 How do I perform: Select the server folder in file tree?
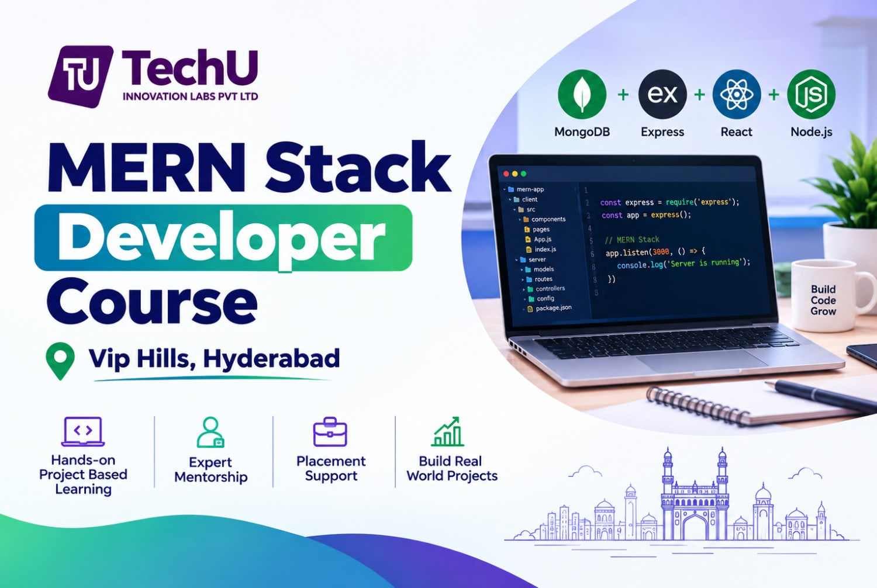(531, 260)
